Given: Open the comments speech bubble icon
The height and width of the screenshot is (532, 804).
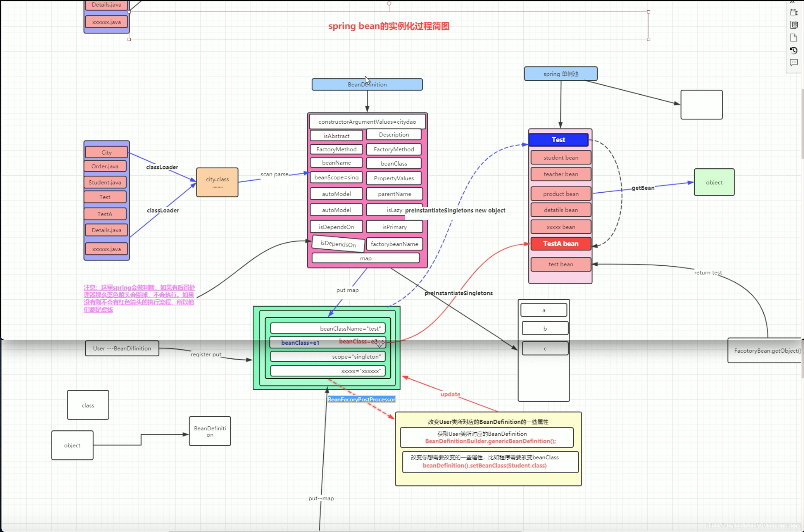Looking at the screenshot, I should pos(794,62).
